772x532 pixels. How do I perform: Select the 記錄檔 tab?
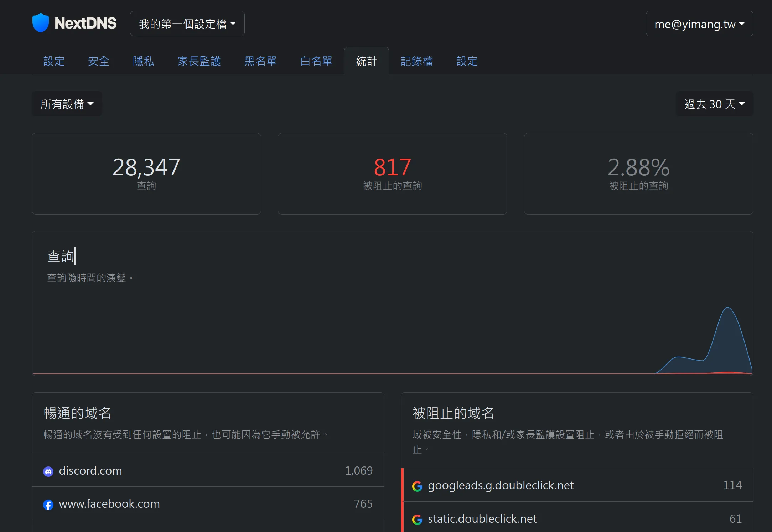[417, 61]
